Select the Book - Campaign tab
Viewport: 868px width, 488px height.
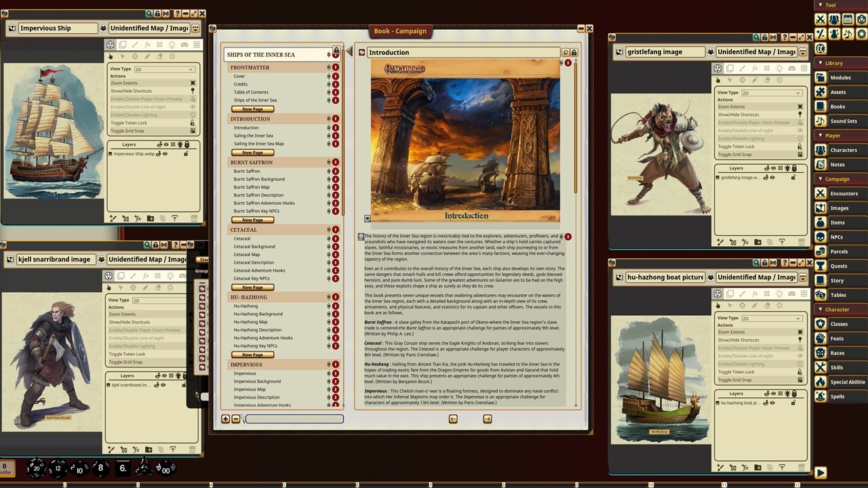(400, 31)
